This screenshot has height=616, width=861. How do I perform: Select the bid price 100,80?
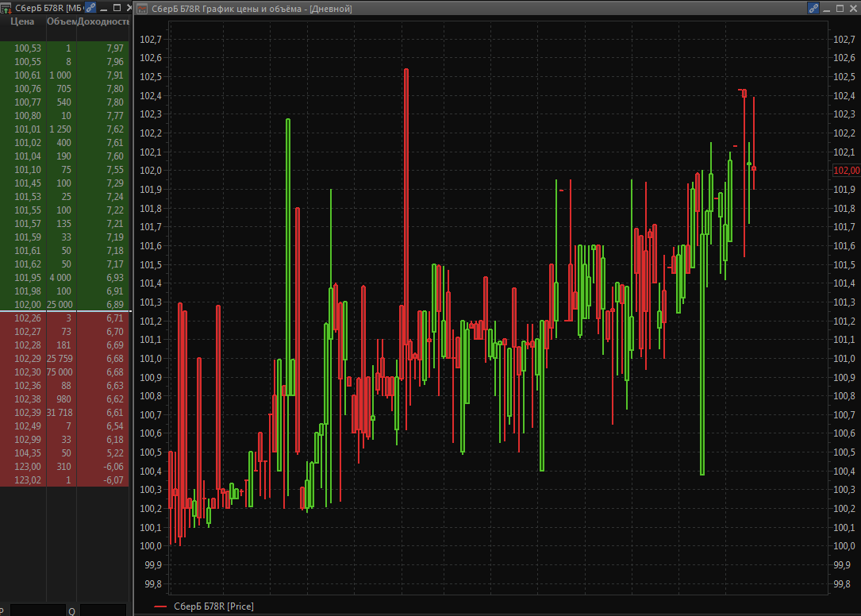point(28,115)
